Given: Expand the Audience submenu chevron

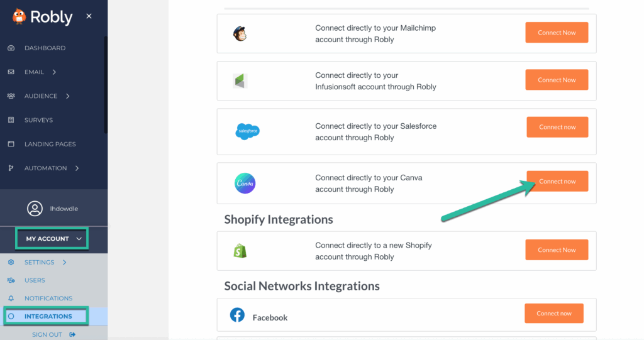Looking at the screenshot, I should (68, 96).
